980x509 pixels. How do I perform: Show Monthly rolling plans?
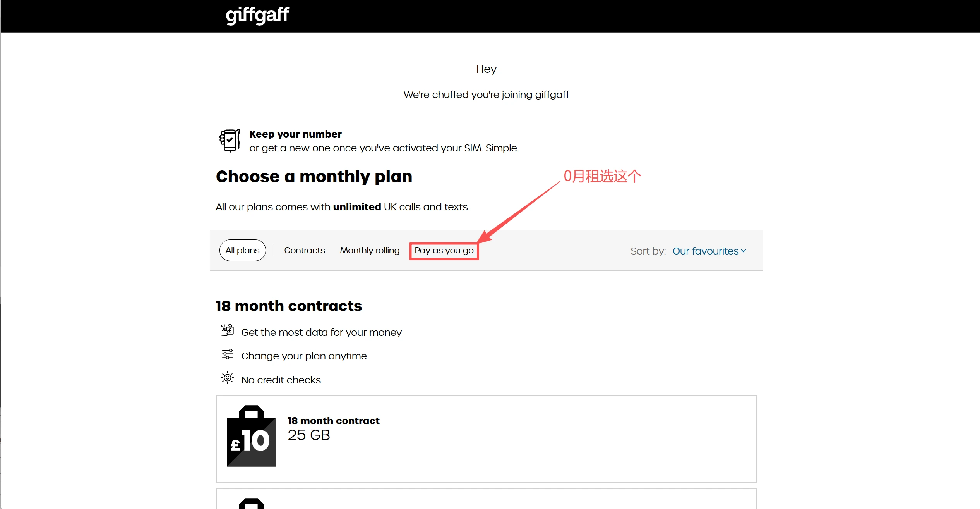tap(370, 250)
